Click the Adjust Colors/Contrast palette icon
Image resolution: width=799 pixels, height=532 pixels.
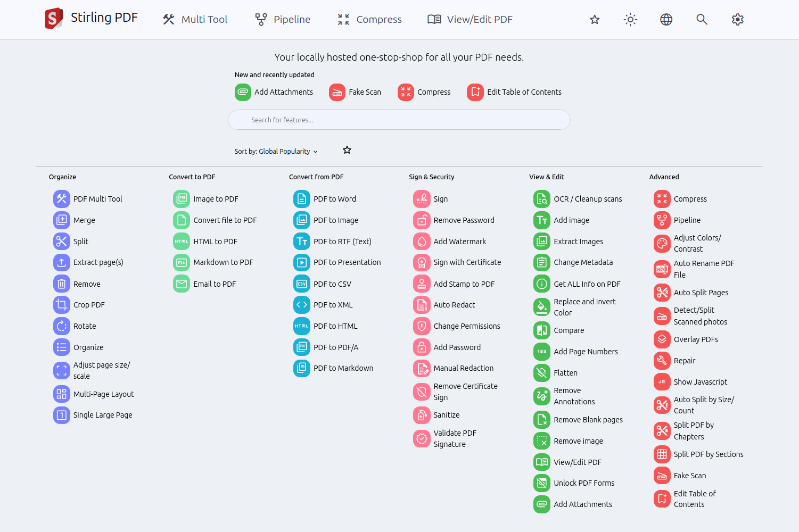tap(662, 244)
